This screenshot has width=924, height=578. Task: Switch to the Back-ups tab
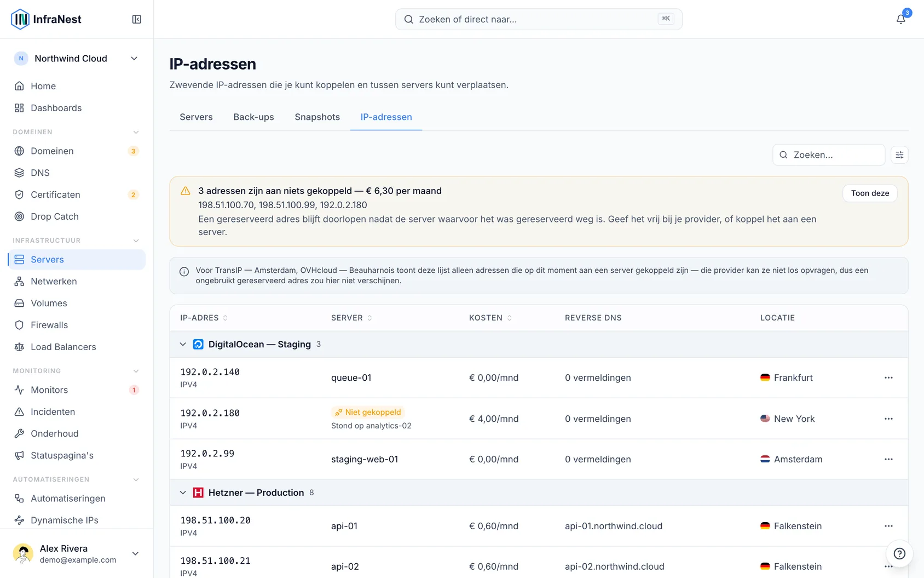point(253,117)
